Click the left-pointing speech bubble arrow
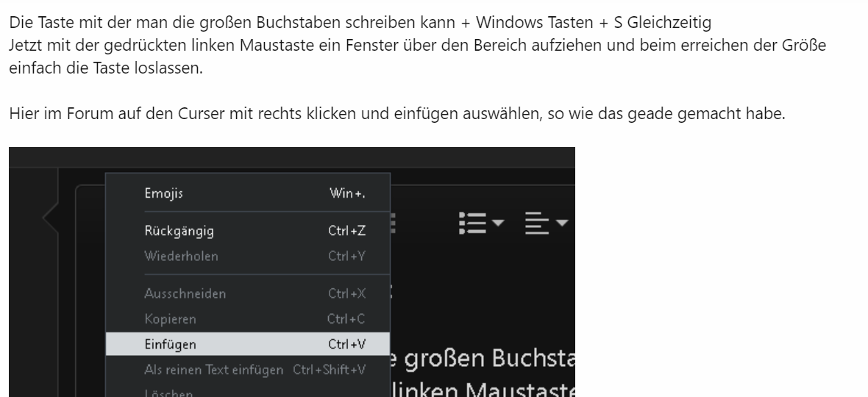 (x=50, y=218)
